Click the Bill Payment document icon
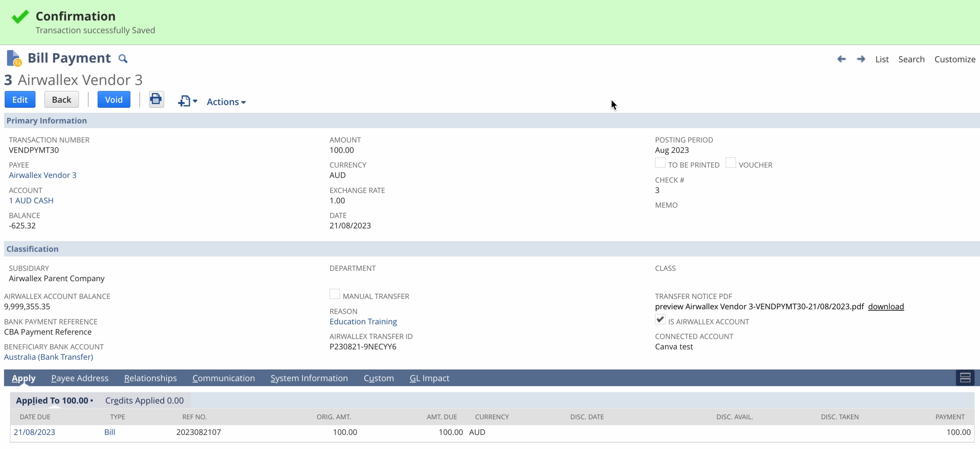Image resolution: width=980 pixels, height=449 pixels. click(14, 58)
